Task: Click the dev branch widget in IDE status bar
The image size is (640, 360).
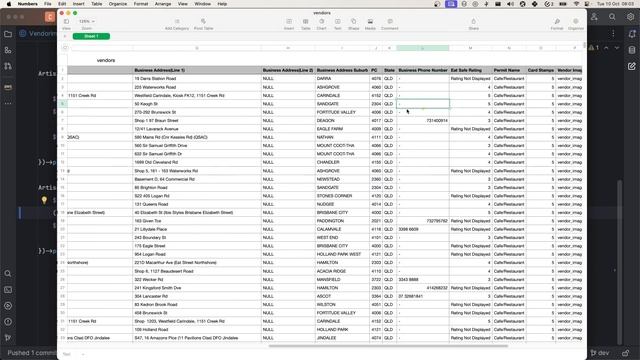Action: 600,353
